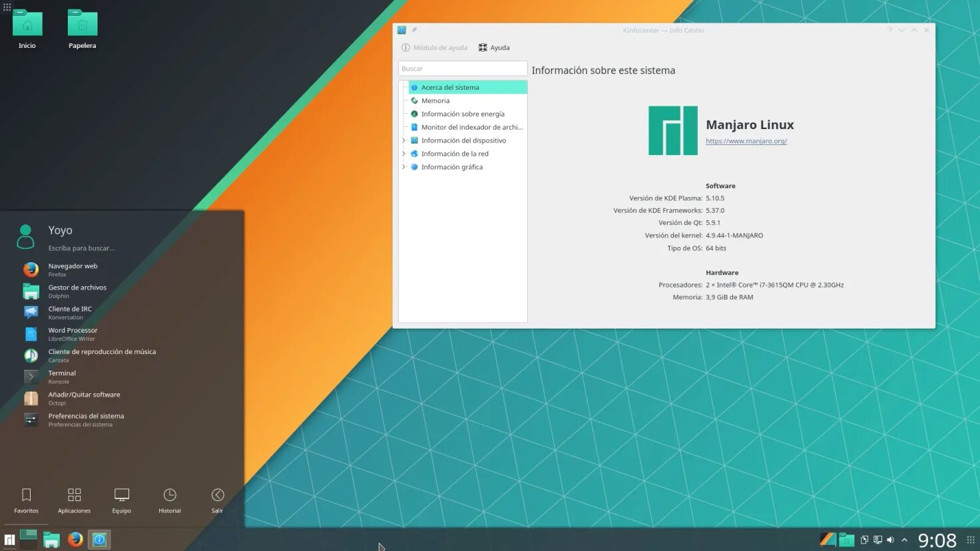980x551 pixels.
Task: Launch Firefox from the taskbar
Action: click(x=75, y=539)
